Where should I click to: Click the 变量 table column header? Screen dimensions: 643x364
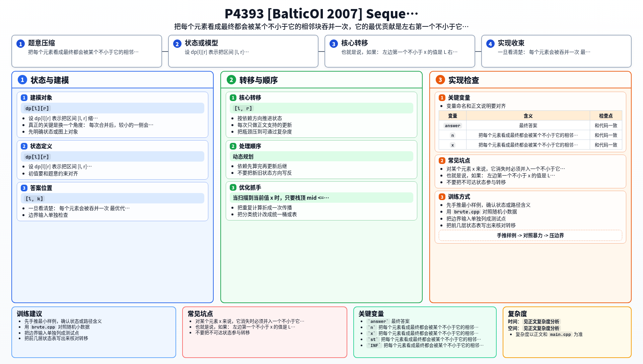[x=452, y=116]
